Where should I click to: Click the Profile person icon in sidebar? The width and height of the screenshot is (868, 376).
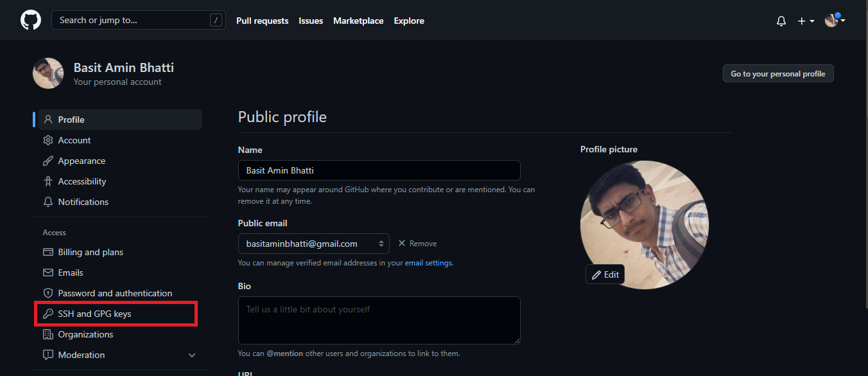pyautogui.click(x=48, y=120)
